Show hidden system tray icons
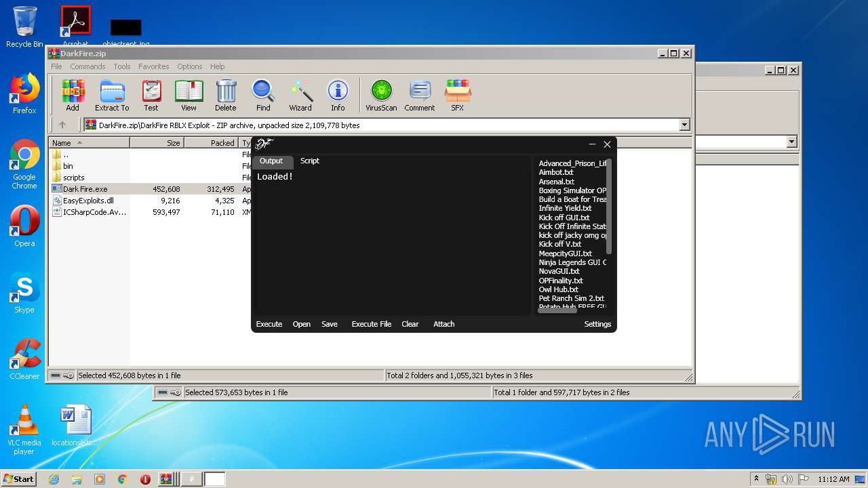Image resolution: width=868 pixels, height=488 pixels. pyautogui.click(x=756, y=479)
